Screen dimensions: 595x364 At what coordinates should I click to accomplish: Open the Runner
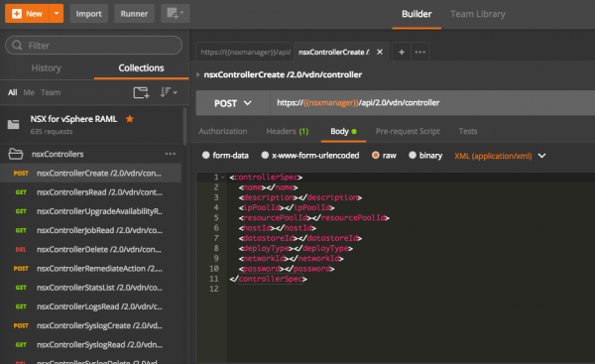tap(134, 14)
